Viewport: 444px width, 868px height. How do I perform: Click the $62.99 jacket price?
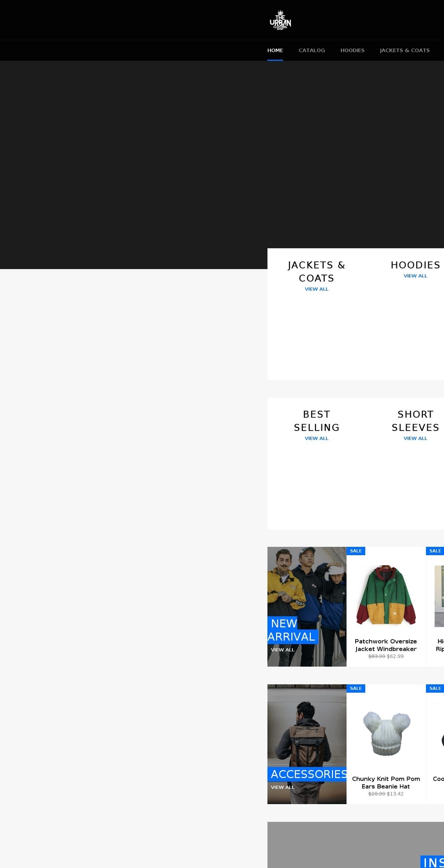[x=395, y=656]
